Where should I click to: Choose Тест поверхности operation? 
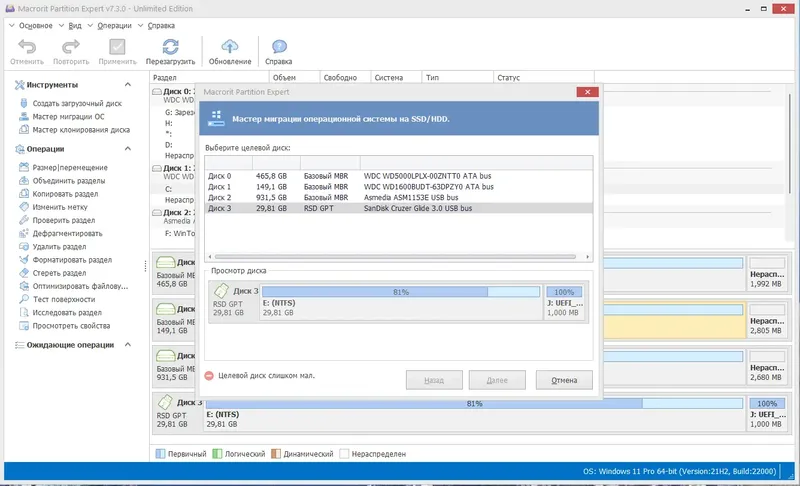tap(64, 299)
